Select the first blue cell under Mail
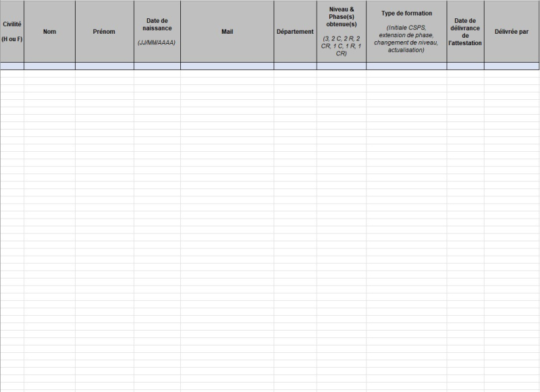The height and width of the screenshot is (392, 540). [227, 66]
